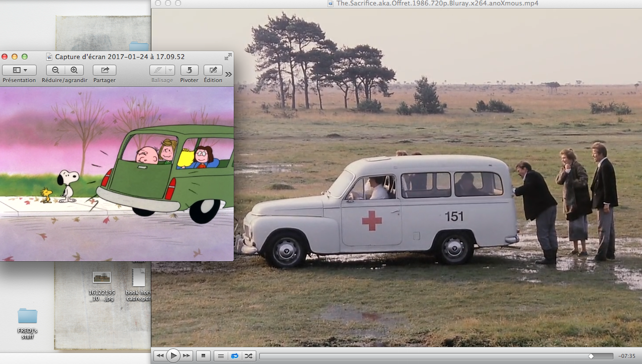Play the video in VLC
Viewport: 642px width, 364px height.
[x=173, y=356]
